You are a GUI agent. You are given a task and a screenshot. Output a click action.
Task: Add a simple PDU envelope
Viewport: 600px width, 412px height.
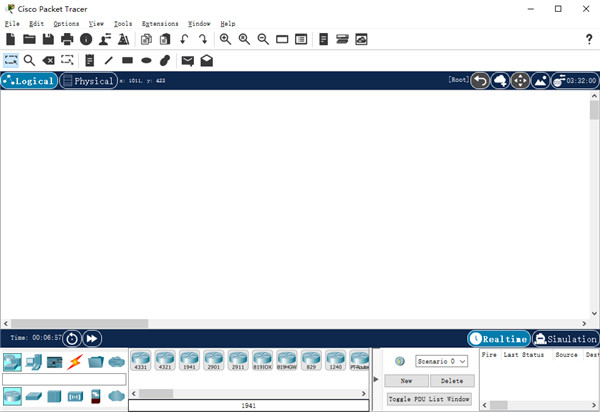click(187, 60)
